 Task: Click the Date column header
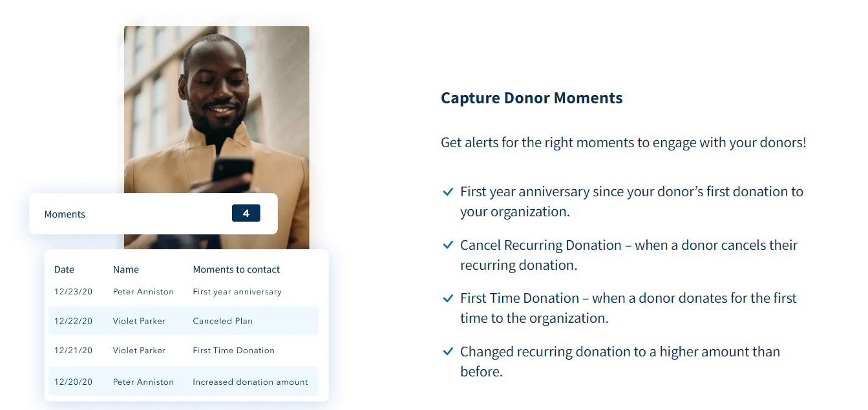click(64, 270)
